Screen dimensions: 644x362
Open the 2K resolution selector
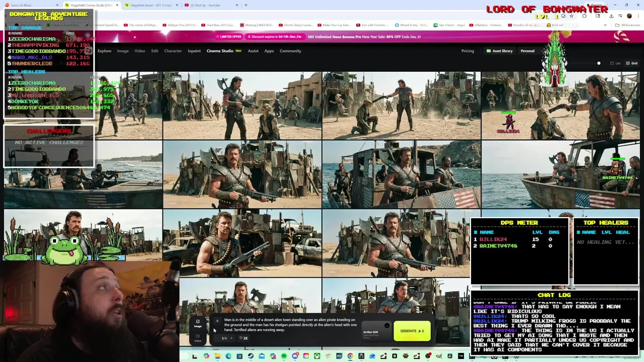(244, 338)
